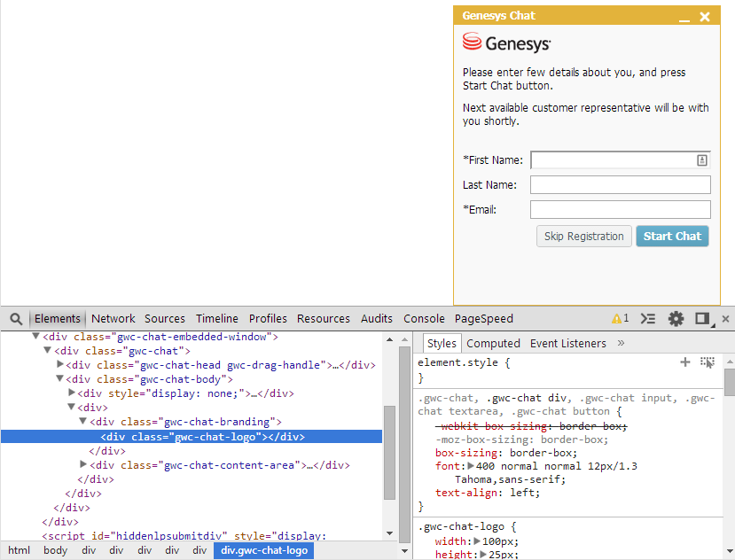Viewport: 735px width, 560px height.
Task: Expand the display none div node
Action: 72,393
